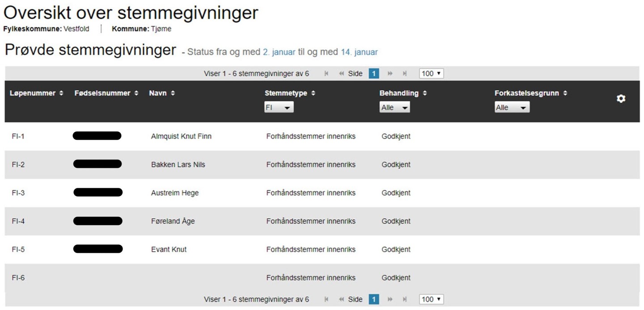Select the Almquist Knut Finn row
The height and width of the screenshot is (310, 644).
[x=181, y=136]
